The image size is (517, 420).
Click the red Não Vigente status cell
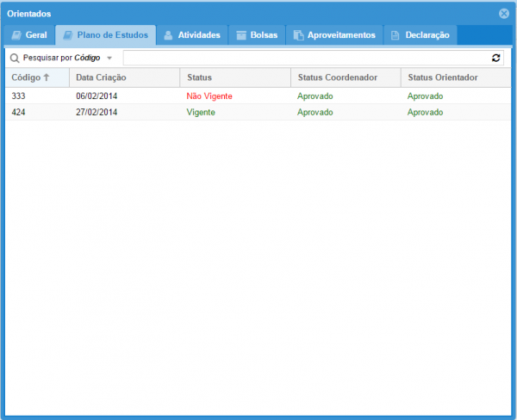(x=209, y=96)
